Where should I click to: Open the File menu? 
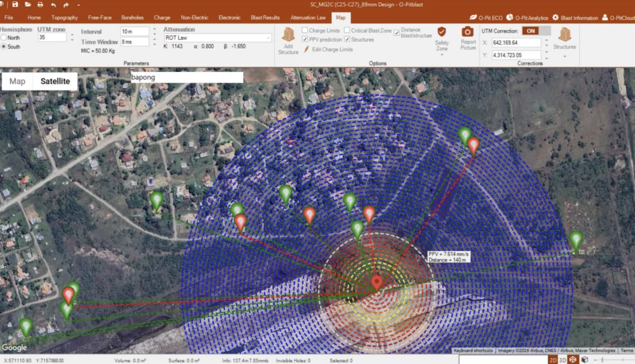coord(9,17)
